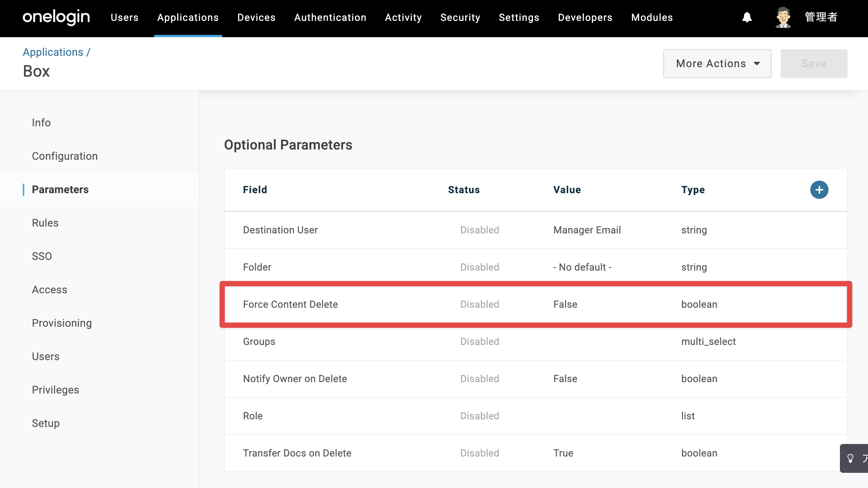Open the notifications bell
The image size is (868, 488).
coord(747,17)
